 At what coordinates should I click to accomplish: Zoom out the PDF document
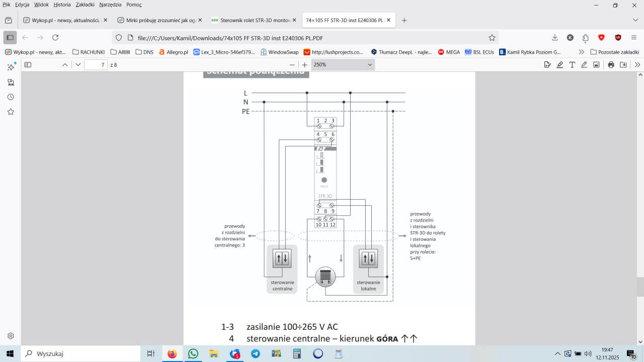pyautogui.click(x=292, y=65)
